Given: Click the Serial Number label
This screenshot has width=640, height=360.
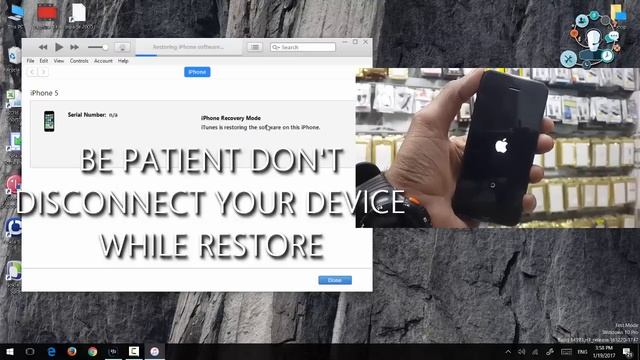Looking at the screenshot, I should pyautogui.click(x=87, y=115).
